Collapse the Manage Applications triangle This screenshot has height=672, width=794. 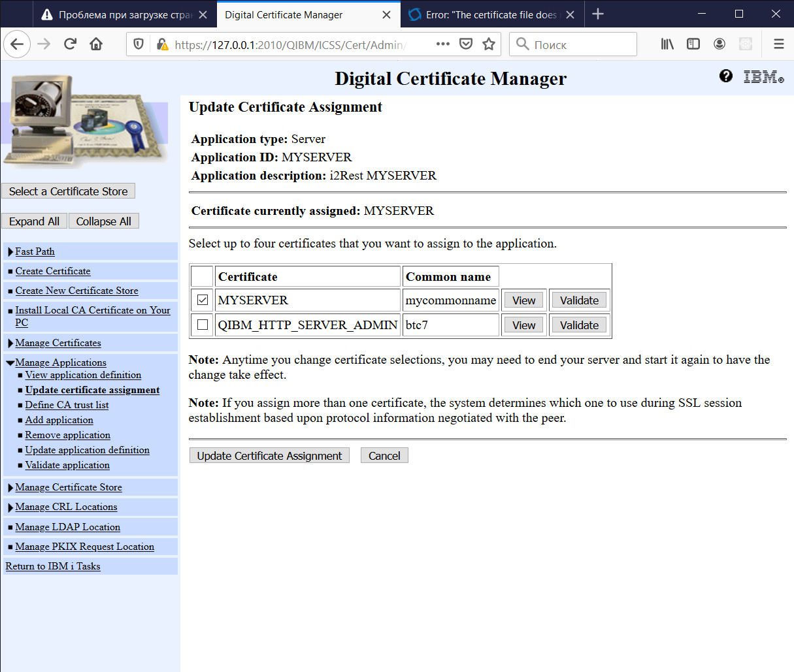point(10,363)
